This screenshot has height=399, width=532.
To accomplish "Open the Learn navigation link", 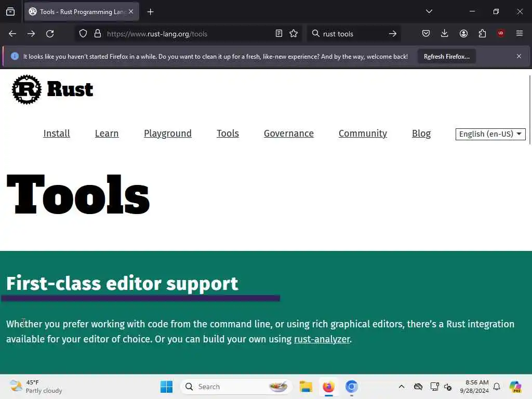I will pos(107,134).
